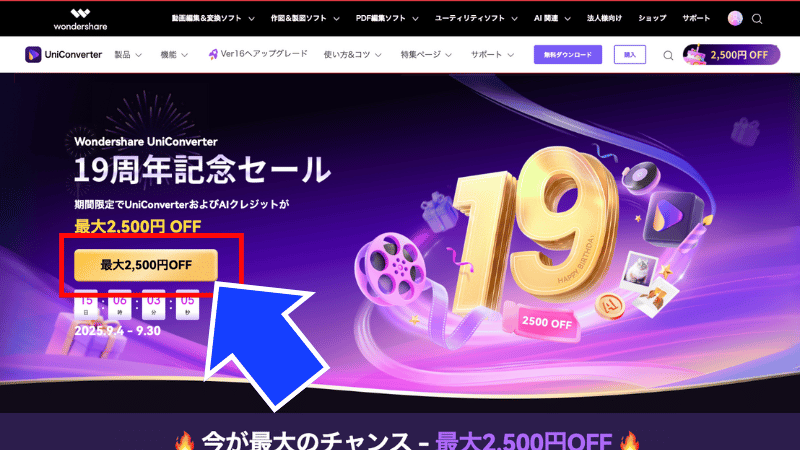Click the yellow 最大2,500円OFF button
Viewport: 800px width, 450px height.
tap(146, 265)
